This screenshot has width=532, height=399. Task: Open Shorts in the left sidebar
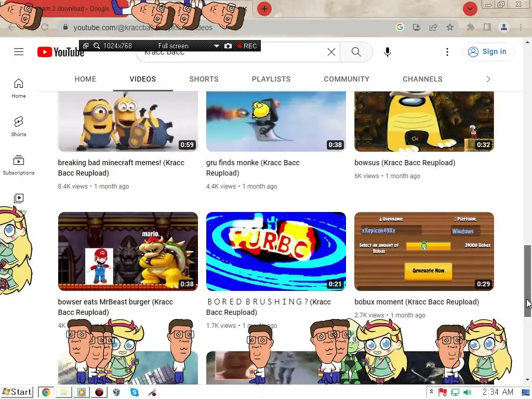point(19,127)
